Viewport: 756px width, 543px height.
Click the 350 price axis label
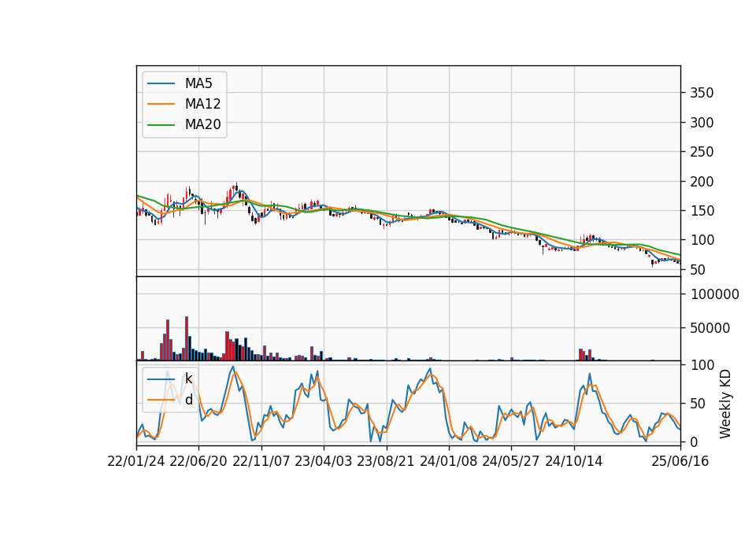[x=702, y=93]
